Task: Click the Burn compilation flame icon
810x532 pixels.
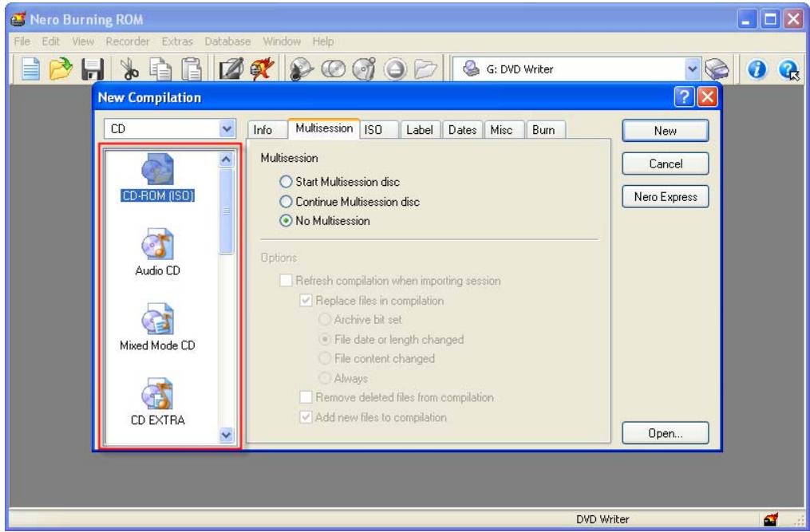Action: tap(262, 69)
